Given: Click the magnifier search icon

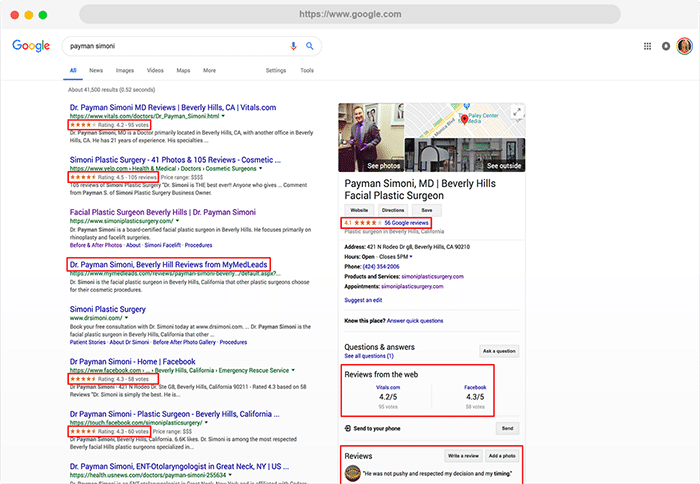Looking at the screenshot, I should coord(309,46).
